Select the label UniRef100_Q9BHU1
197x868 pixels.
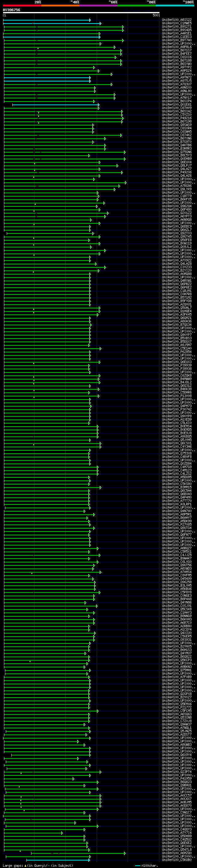coord(177,785)
